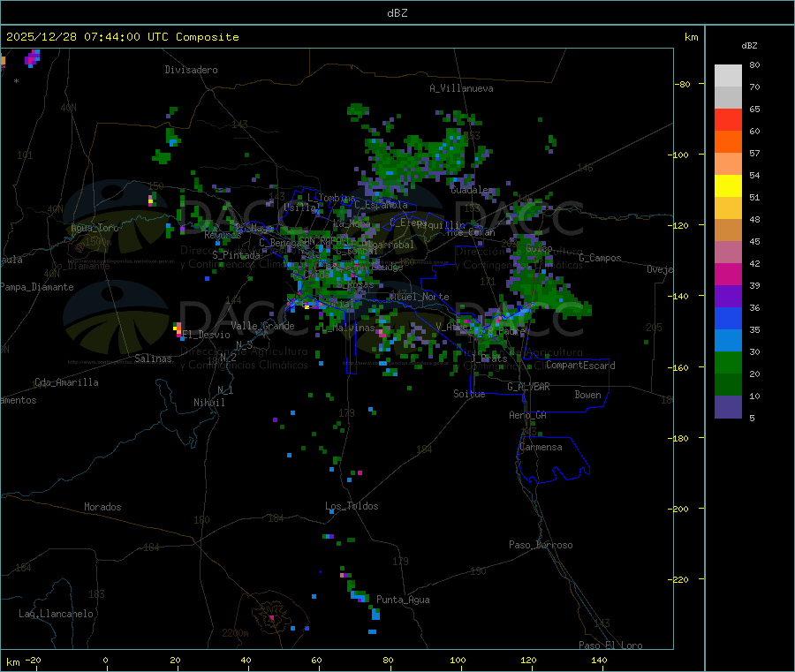The height and width of the screenshot is (672, 795).
Task: Click the -100 km vertical axis tick
Action: click(678, 155)
